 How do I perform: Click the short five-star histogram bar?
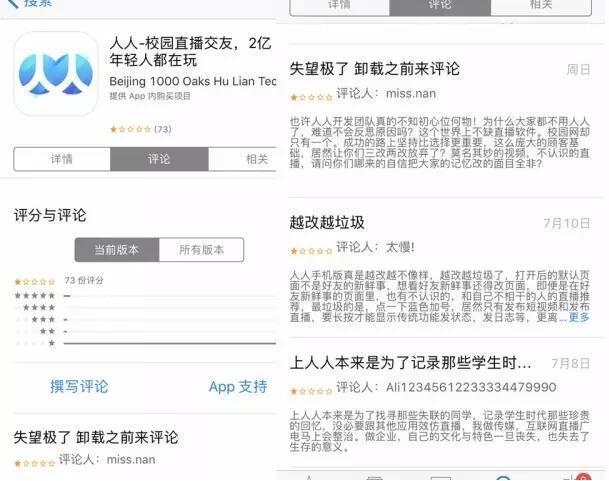(67, 296)
